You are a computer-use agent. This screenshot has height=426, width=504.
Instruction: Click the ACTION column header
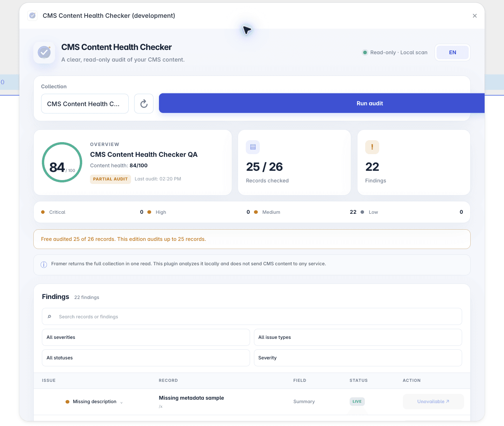tap(412, 380)
